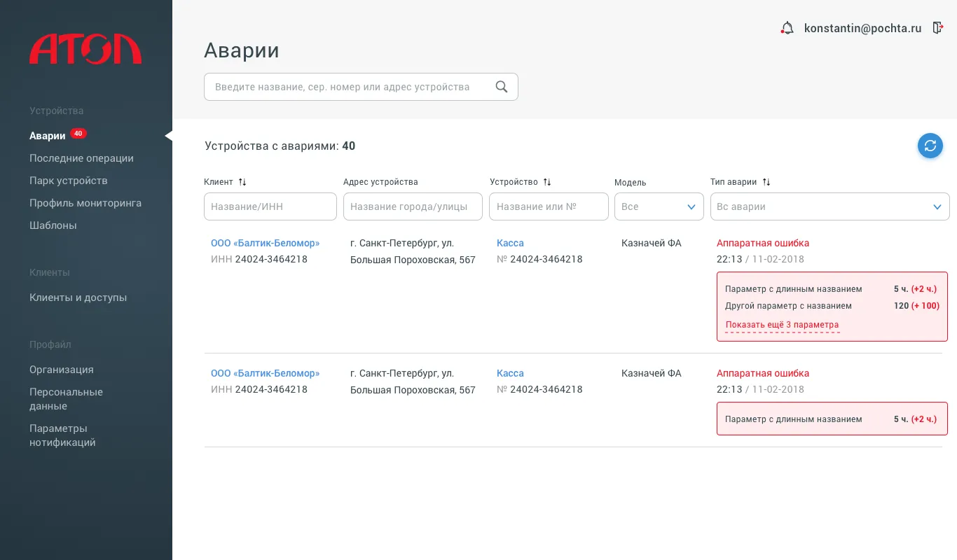
Task: Open Клиенты и доступы
Action: pos(78,297)
